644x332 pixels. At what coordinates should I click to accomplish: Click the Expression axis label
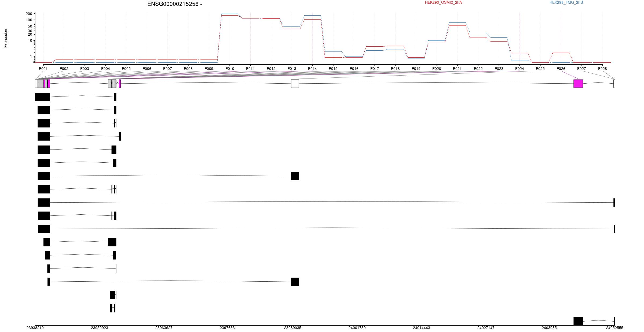pyautogui.click(x=6, y=38)
